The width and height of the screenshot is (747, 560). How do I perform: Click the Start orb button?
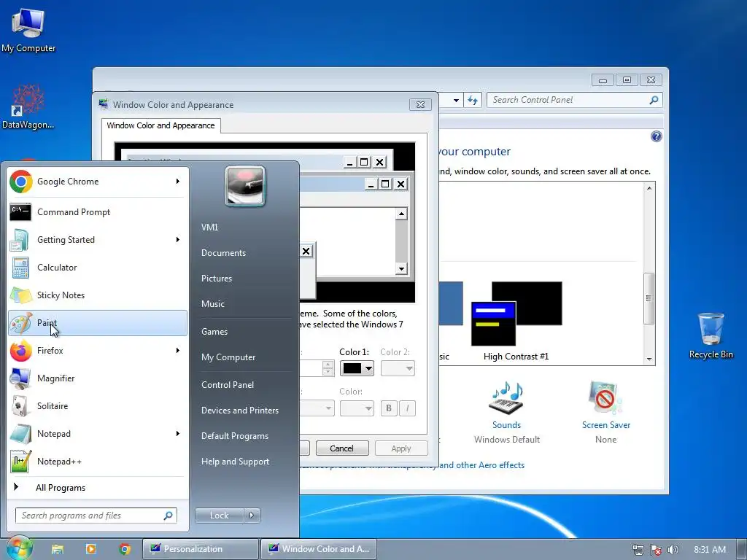19,548
